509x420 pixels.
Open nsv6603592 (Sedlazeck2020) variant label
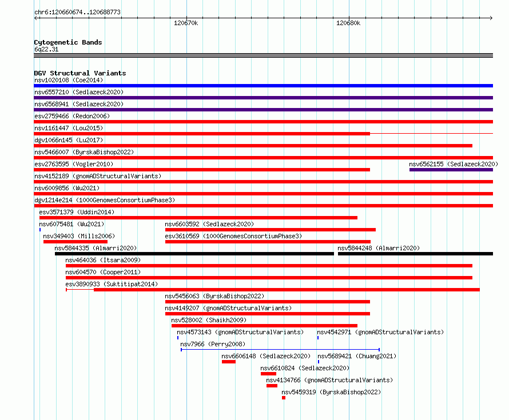(209, 224)
